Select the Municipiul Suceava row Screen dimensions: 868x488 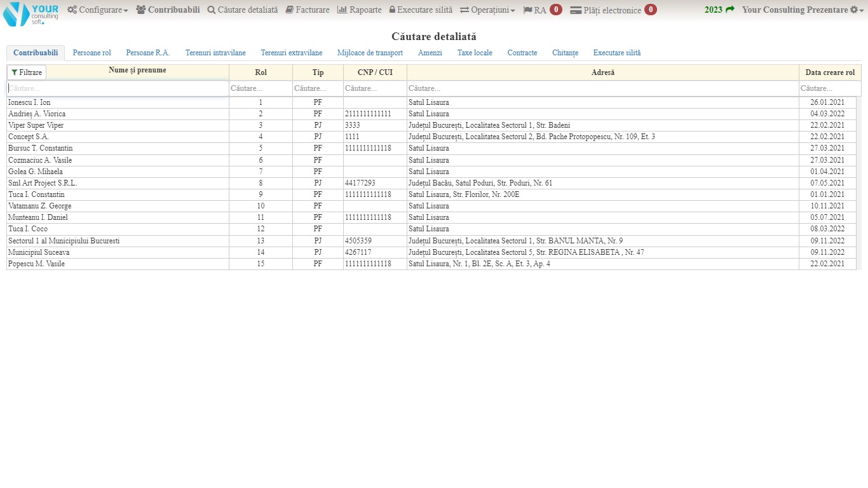click(x=431, y=252)
